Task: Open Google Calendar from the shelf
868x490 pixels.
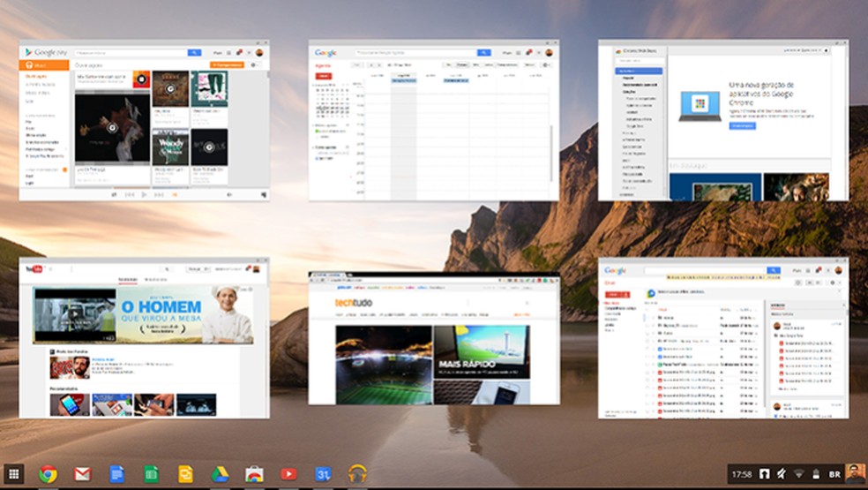Action: [323, 474]
